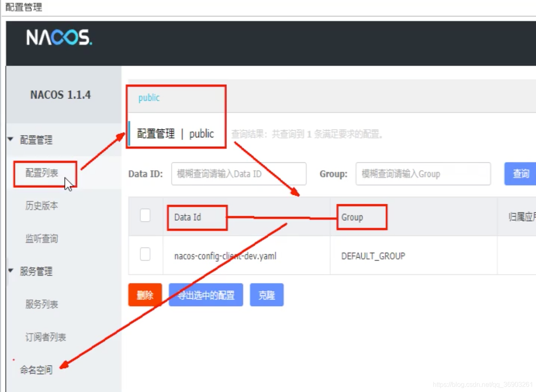Click the 删除 delete button
The width and height of the screenshot is (536, 392).
pyautogui.click(x=145, y=295)
